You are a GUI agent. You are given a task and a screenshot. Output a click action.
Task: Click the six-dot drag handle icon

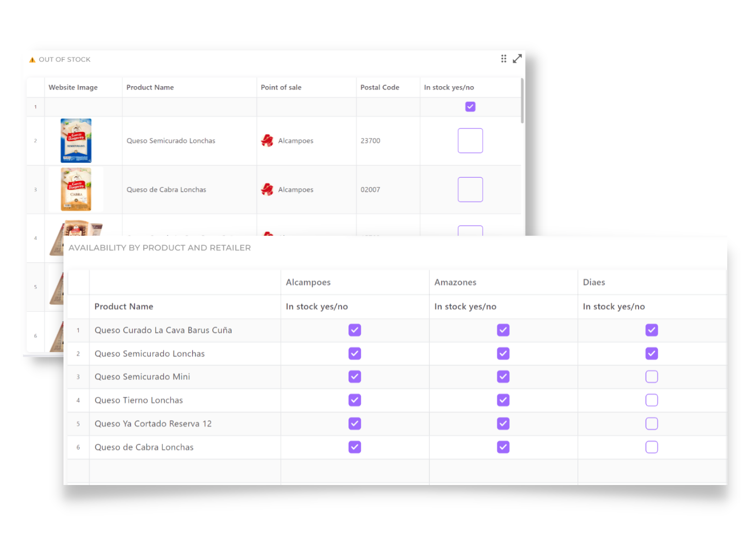click(503, 59)
